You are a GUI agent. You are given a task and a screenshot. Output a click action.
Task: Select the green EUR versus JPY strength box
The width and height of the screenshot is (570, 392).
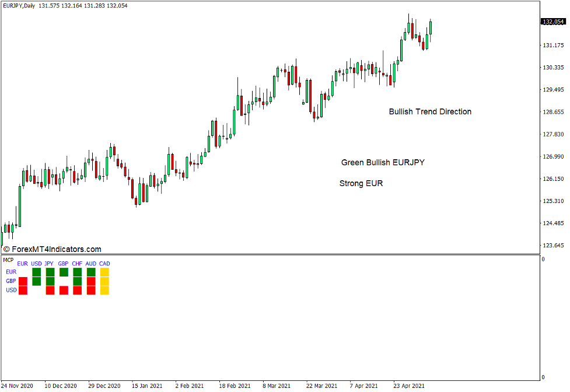[50, 272]
